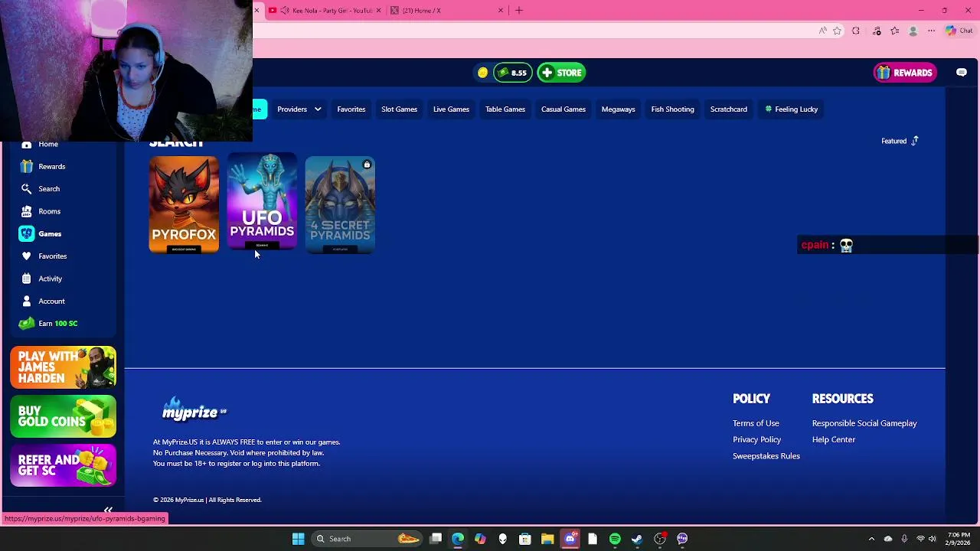Select the Scratchcard tab
This screenshot has width=980, height=551.
728,109
